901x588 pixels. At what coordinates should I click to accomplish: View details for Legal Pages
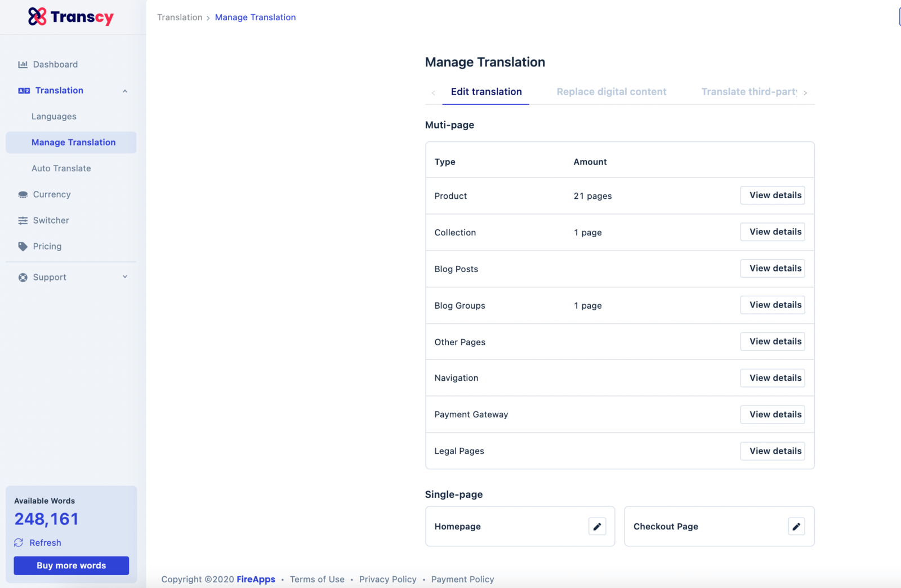pyautogui.click(x=772, y=451)
